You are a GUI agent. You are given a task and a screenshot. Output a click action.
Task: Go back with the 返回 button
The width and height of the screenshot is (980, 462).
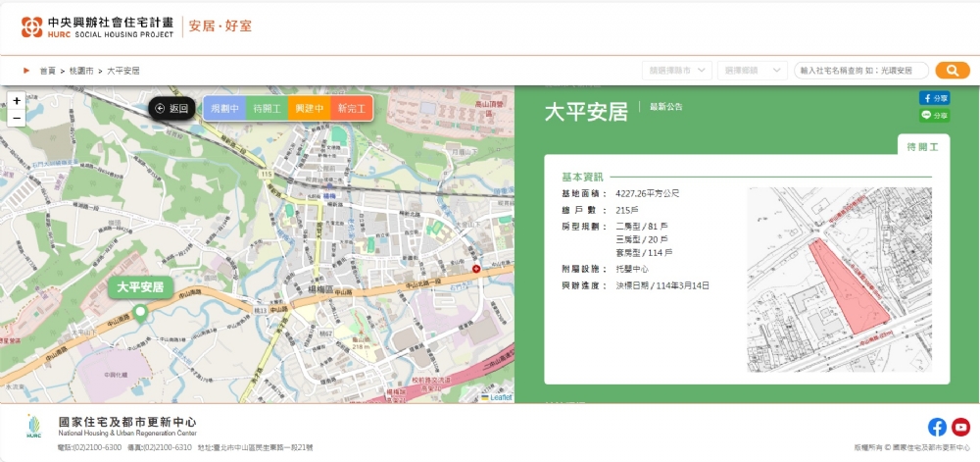[171, 109]
